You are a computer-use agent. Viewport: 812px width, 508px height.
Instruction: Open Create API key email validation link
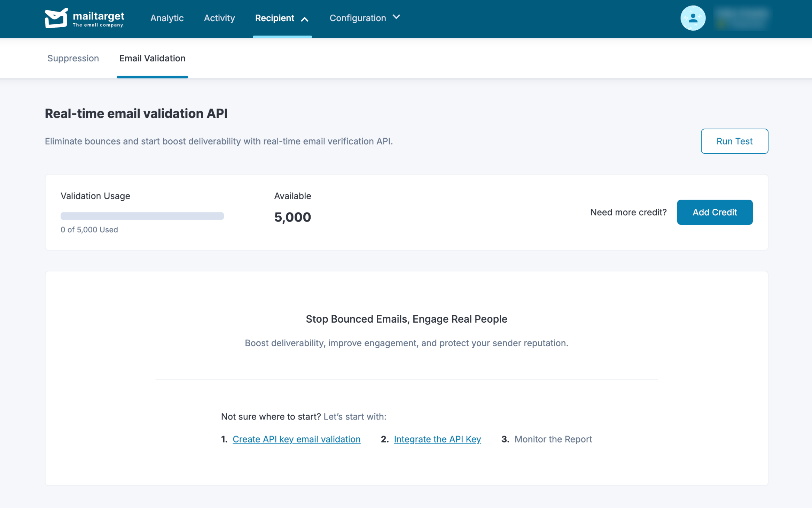point(296,439)
